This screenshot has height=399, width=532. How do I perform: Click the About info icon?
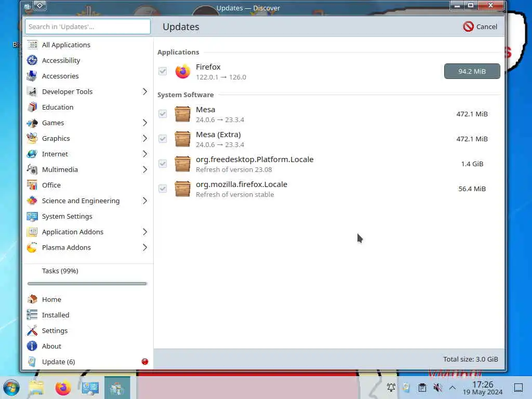coord(32,346)
